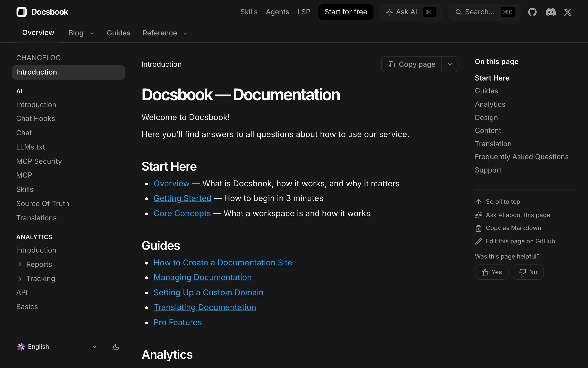Click the Start for free button
The width and height of the screenshot is (588, 368).
tap(346, 12)
